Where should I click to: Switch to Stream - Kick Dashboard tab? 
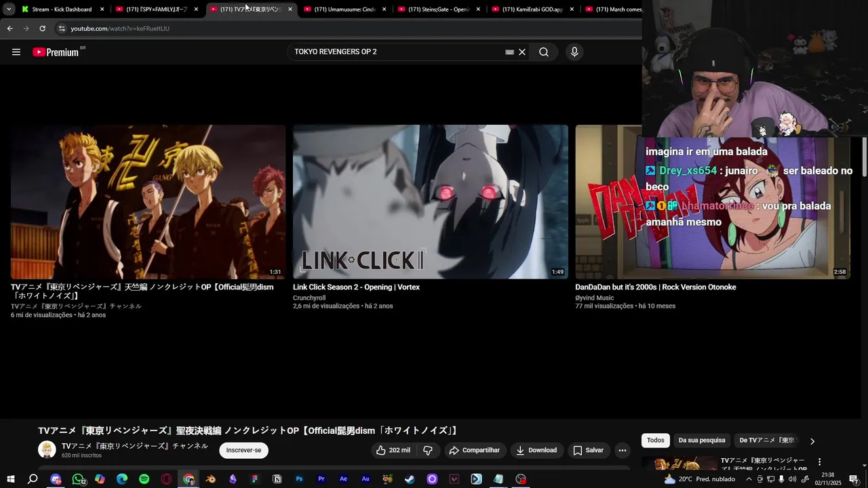tap(63, 9)
